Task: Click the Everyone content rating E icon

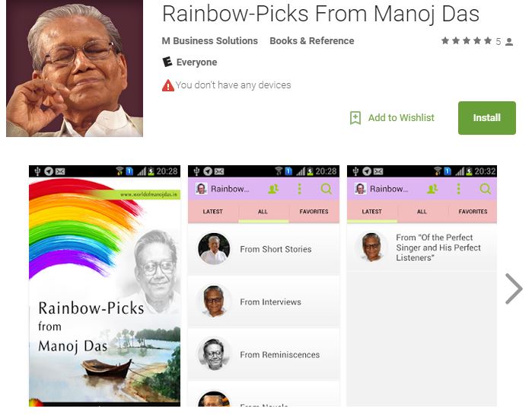Action: (167, 62)
